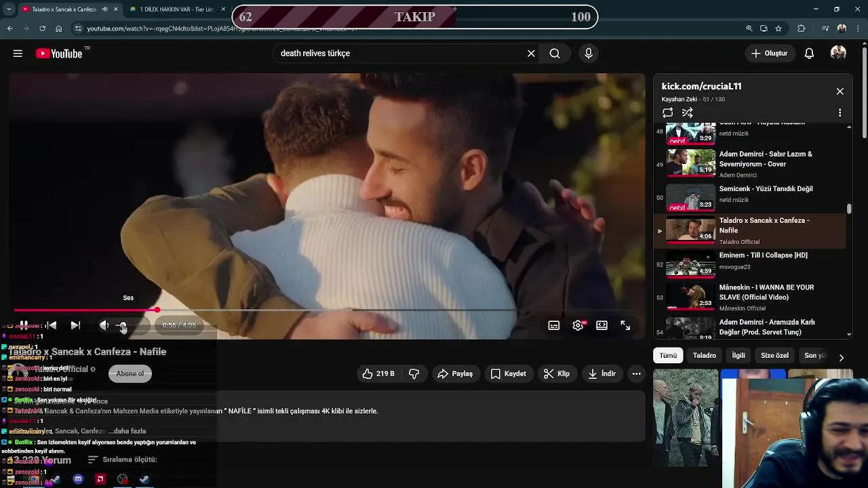
Task: Open Discord from the taskbar
Action: 78,479
